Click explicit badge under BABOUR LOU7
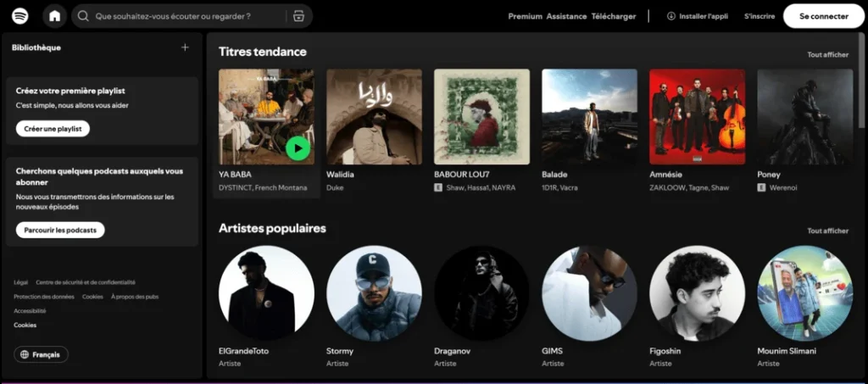The width and height of the screenshot is (868, 384). tap(438, 187)
